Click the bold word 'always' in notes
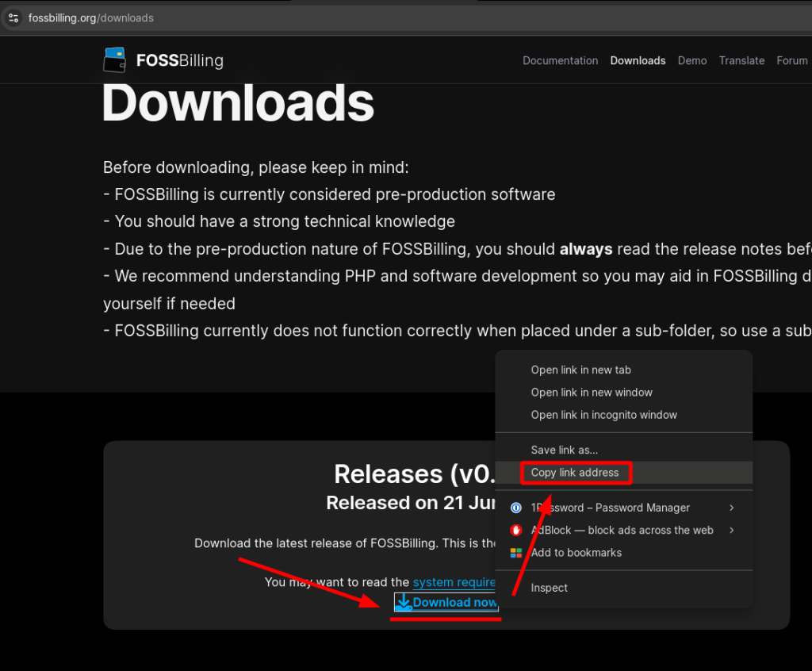 [x=586, y=249]
